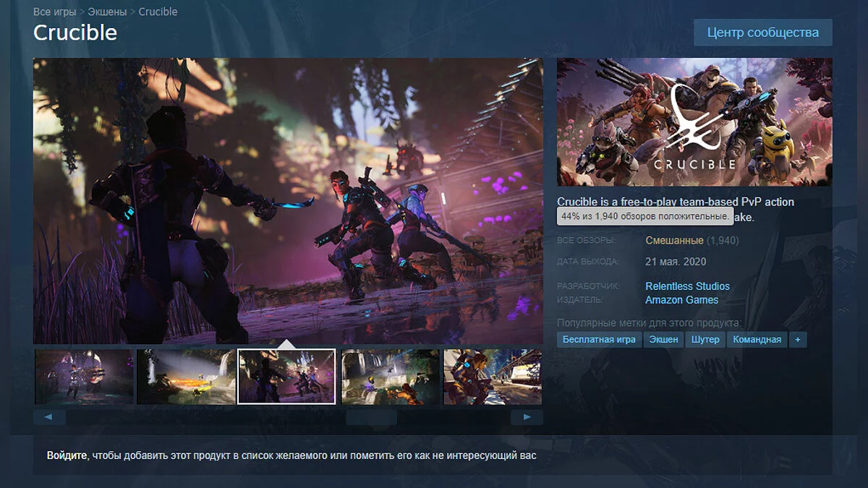Viewport: 868px width, 488px height.
Task: Open the 'Центр сообщества' button
Action: click(763, 33)
